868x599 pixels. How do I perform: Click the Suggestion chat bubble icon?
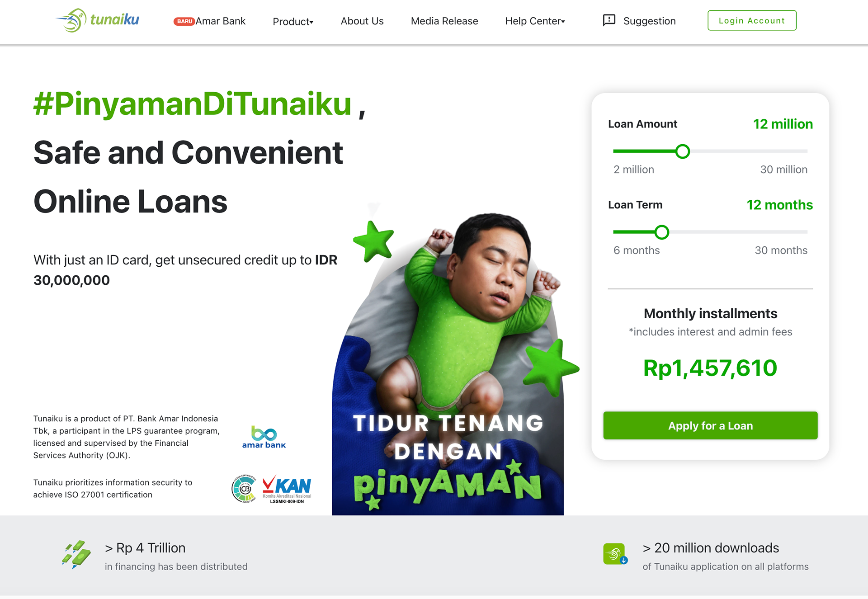(609, 20)
